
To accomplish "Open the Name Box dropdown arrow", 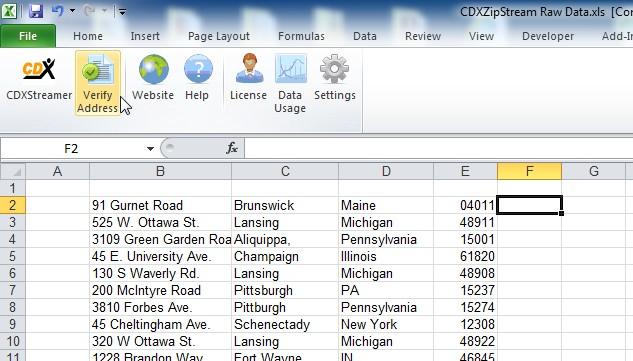I will 150,149.
